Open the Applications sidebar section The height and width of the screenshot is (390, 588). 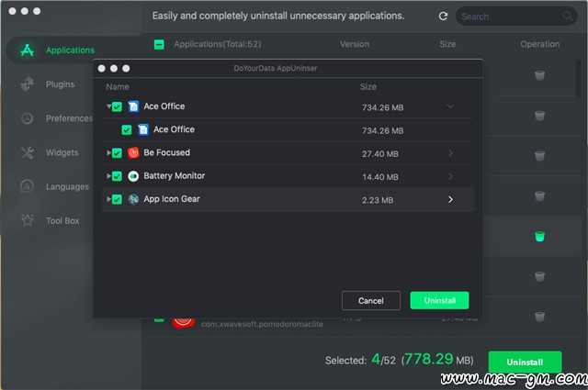point(70,50)
